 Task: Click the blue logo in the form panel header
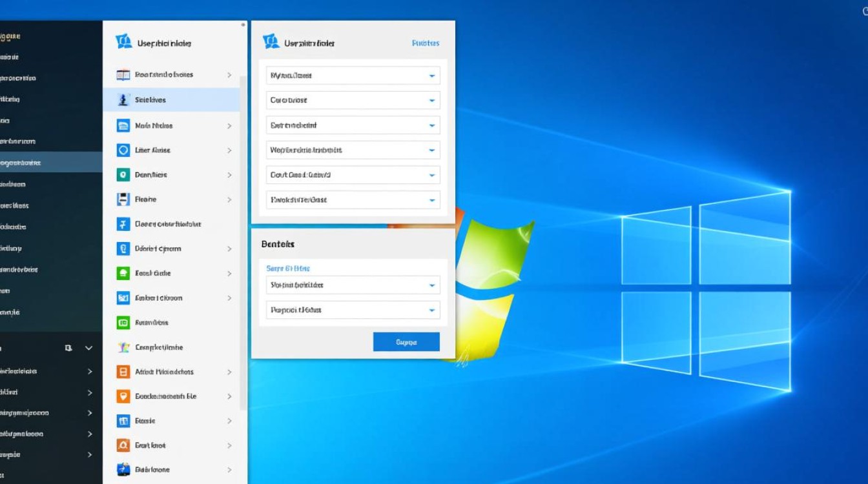[x=271, y=43]
